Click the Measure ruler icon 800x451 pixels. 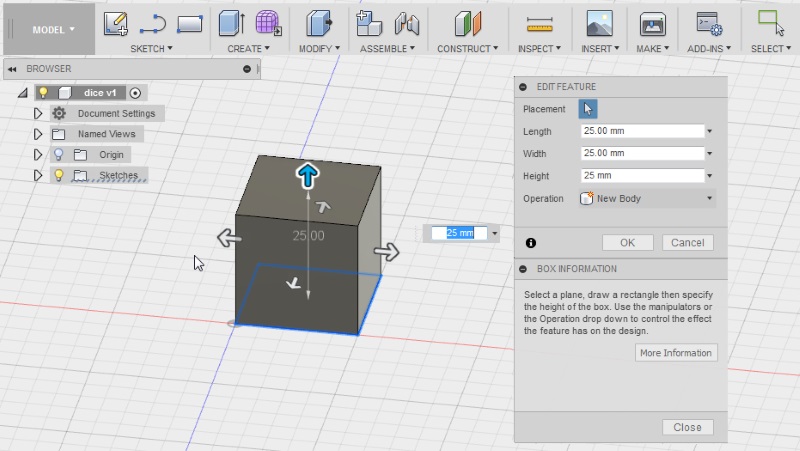point(539,24)
